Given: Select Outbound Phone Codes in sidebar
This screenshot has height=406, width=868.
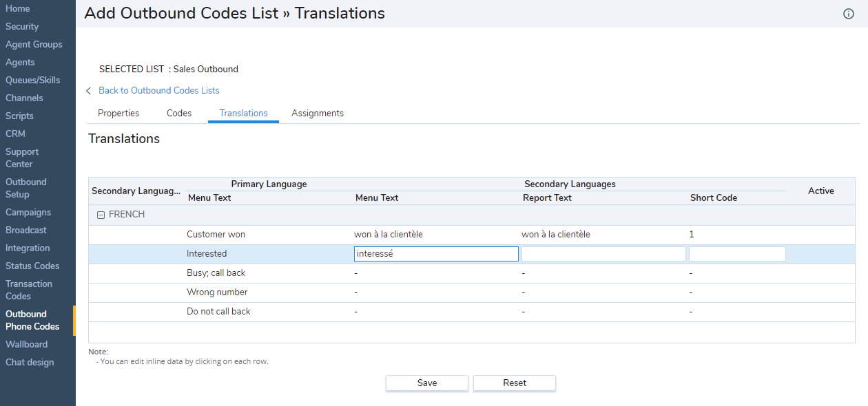Looking at the screenshot, I should coord(32,321).
